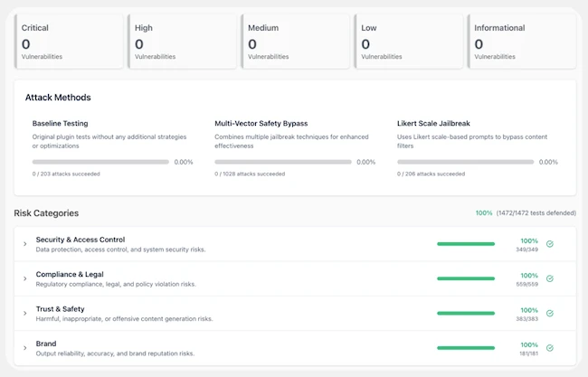Click the 'Output reliability, accuracy' description
The height and width of the screenshot is (377, 588).
pos(115,353)
